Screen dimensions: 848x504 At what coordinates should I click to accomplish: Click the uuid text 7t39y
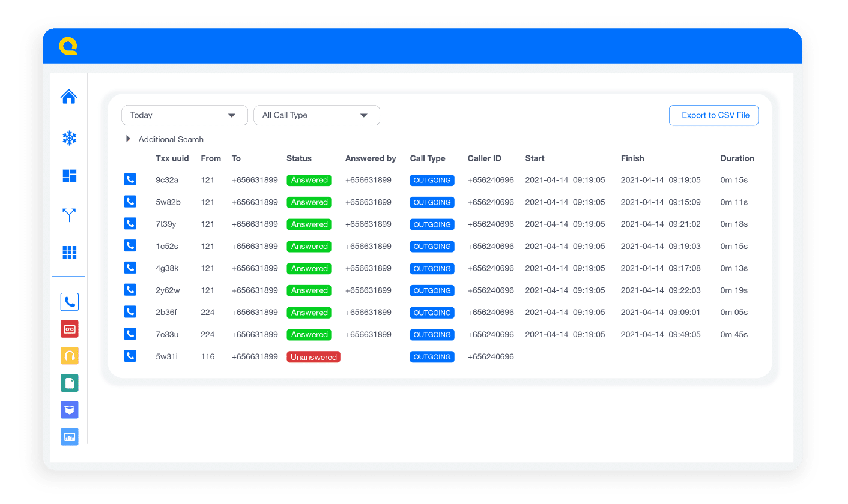[x=166, y=224]
